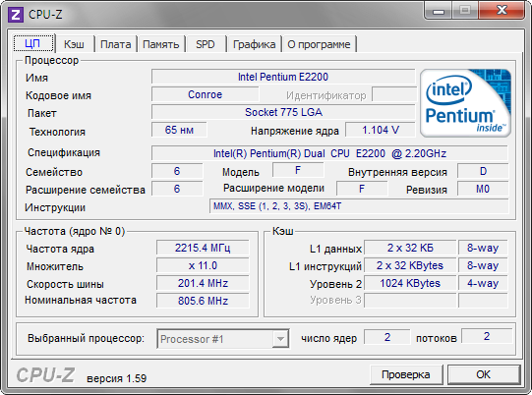Click the Расширение модели value F
The image size is (532, 395).
tap(362, 189)
